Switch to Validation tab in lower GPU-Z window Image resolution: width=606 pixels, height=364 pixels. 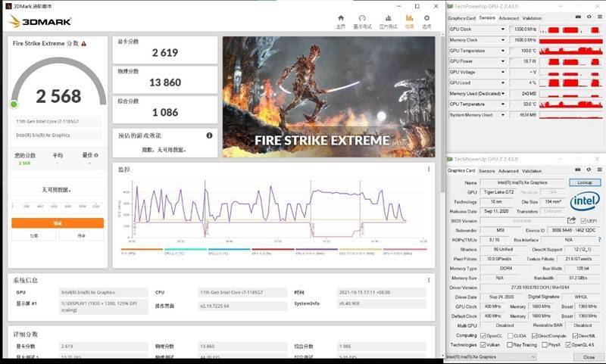coord(532,171)
